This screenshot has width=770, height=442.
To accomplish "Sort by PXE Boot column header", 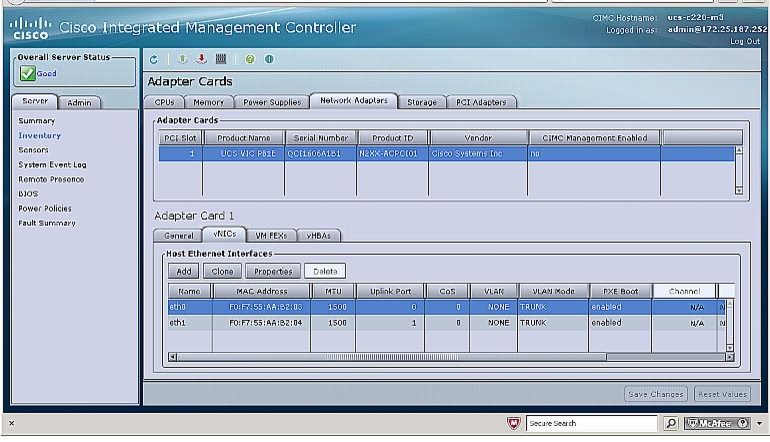I will click(x=620, y=291).
